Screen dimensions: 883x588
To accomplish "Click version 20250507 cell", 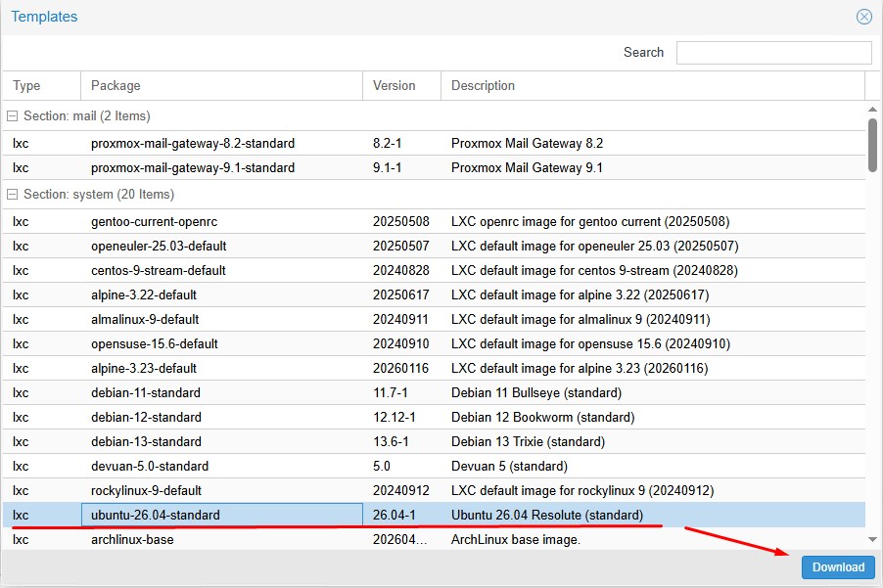I will 401,246.
